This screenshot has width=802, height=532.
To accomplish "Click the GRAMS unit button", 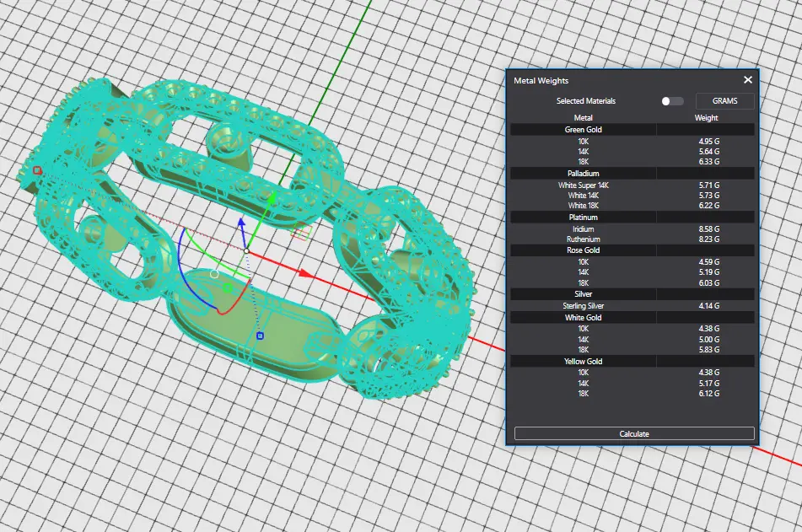I will [x=724, y=101].
